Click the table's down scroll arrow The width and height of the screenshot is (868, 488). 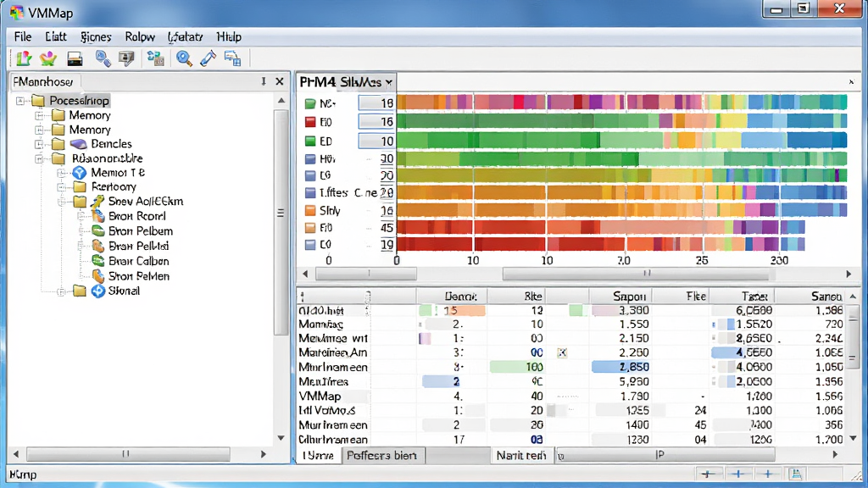854,439
